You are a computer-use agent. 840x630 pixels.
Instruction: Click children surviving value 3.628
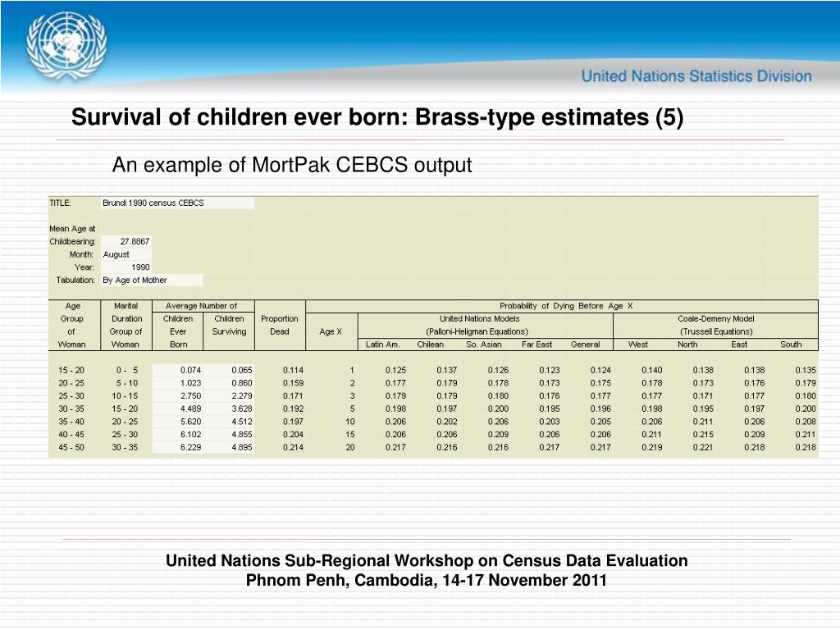click(242, 409)
